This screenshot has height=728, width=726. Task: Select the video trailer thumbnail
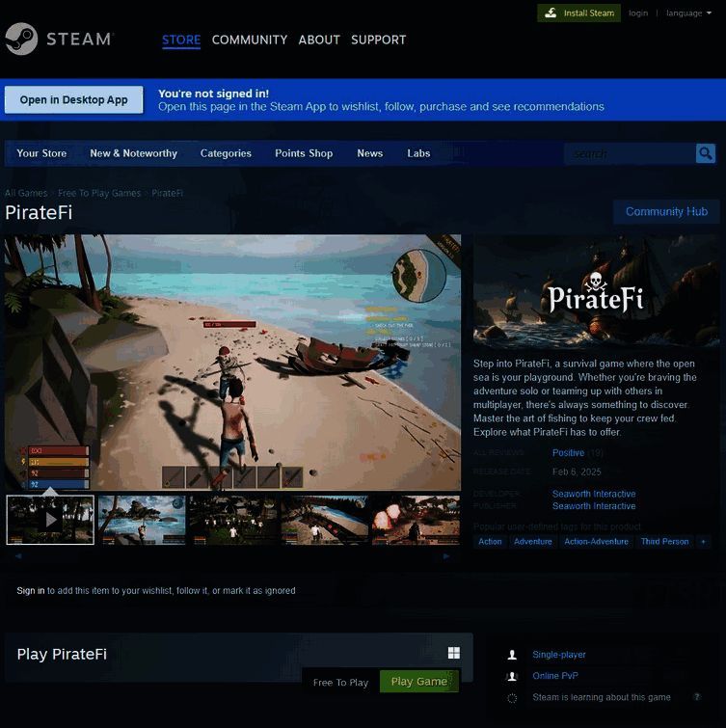pyautogui.click(x=50, y=520)
